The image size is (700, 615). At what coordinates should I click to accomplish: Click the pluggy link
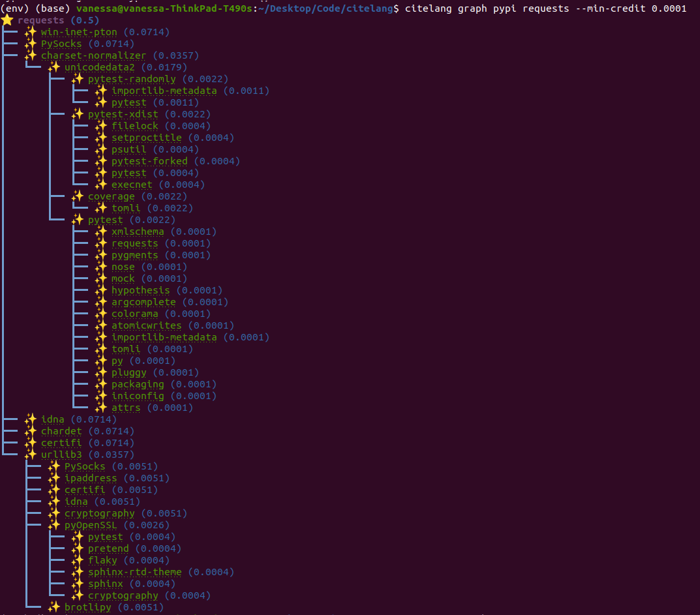[129, 372]
